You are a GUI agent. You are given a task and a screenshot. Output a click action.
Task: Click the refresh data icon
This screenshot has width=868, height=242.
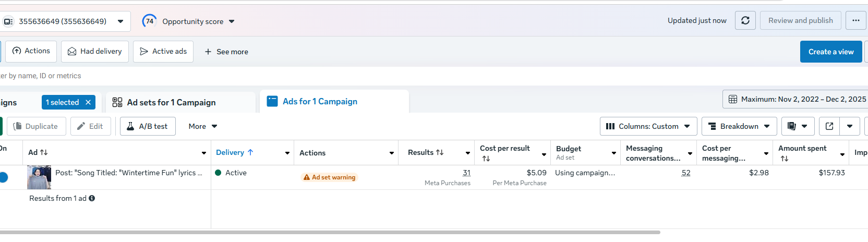[x=745, y=21]
